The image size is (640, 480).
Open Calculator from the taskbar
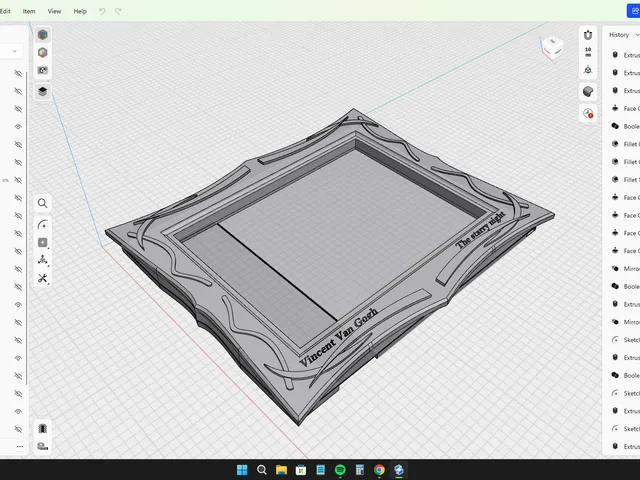pyautogui.click(x=360, y=470)
